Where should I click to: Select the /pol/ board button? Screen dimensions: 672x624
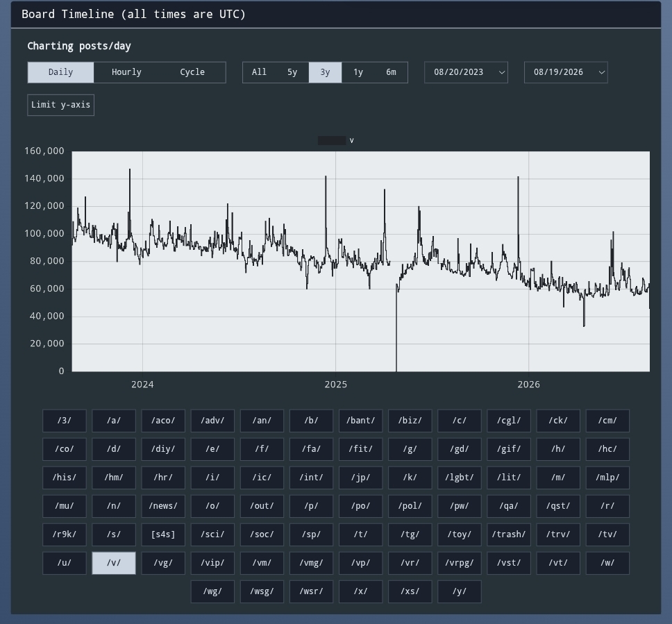click(410, 506)
